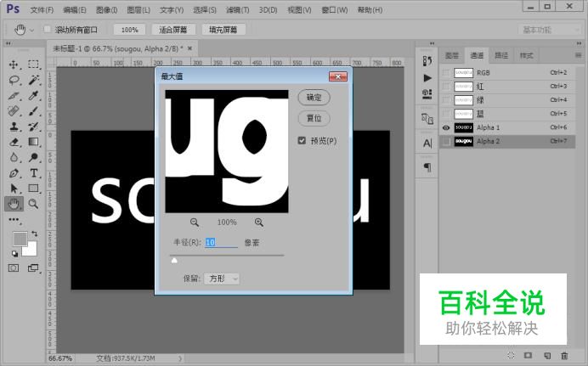Screen dimensions: 588x366
Task: Select the Path Selection tool
Action: 14,189
